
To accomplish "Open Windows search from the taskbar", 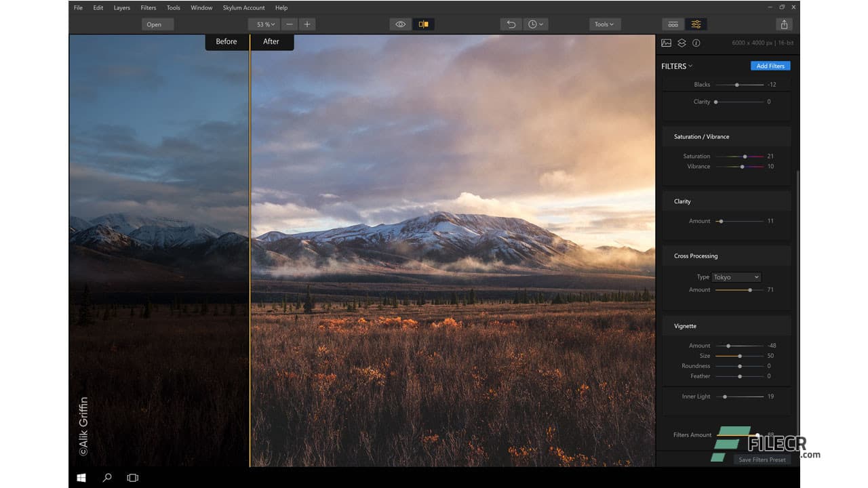I will [x=106, y=477].
